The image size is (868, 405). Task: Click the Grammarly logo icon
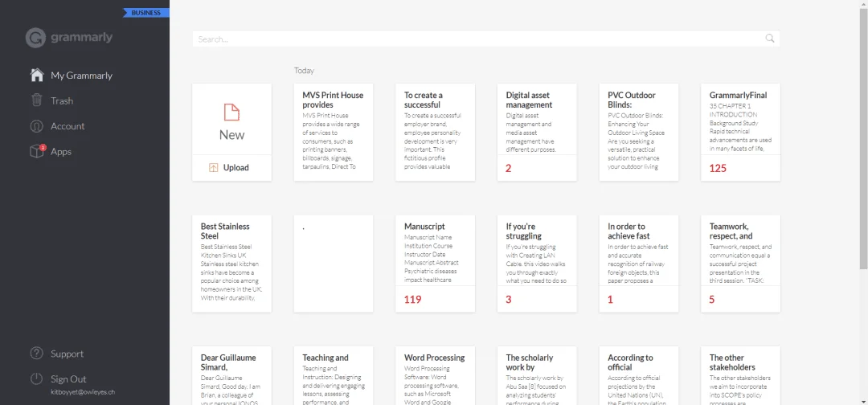(35, 38)
